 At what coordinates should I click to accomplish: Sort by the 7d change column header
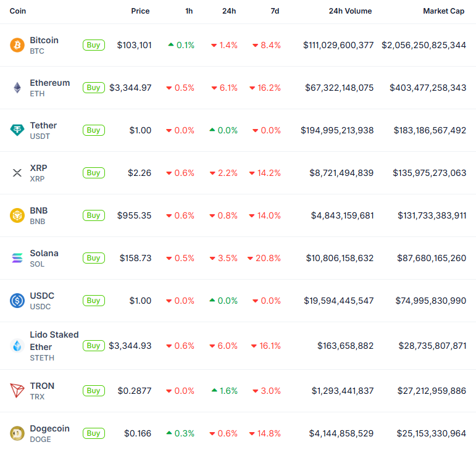274,11
